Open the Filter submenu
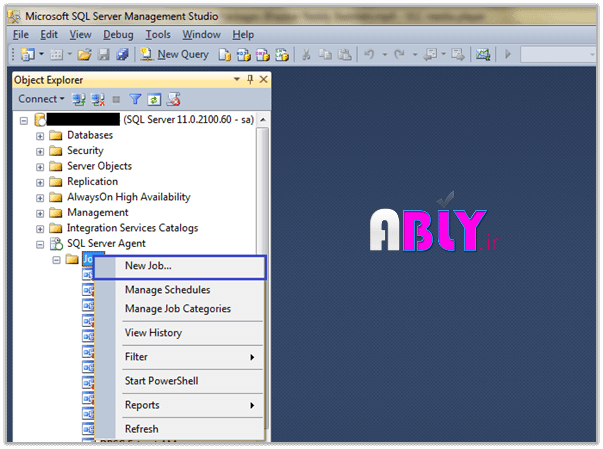603x449 pixels. pyautogui.click(x=180, y=357)
